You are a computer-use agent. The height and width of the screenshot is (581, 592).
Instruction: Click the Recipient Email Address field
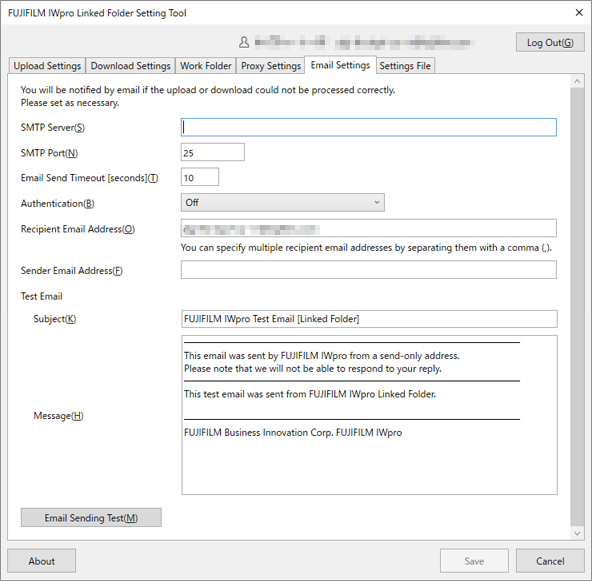368,228
